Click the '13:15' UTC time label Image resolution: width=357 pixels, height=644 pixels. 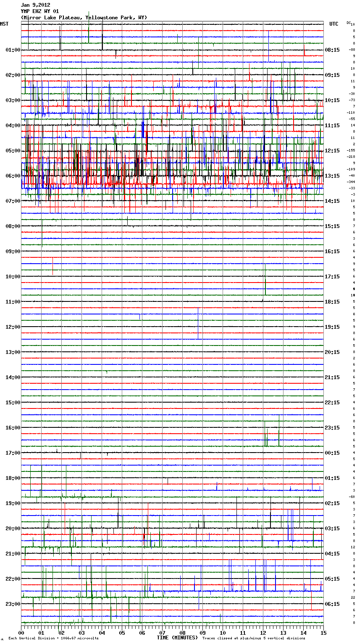click(x=332, y=176)
